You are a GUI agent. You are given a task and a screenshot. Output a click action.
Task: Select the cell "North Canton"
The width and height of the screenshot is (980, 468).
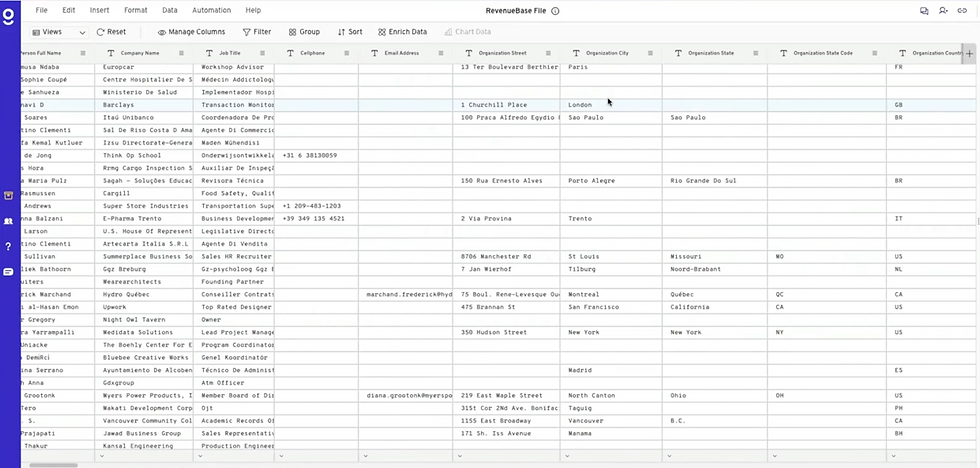pyautogui.click(x=611, y=396)
